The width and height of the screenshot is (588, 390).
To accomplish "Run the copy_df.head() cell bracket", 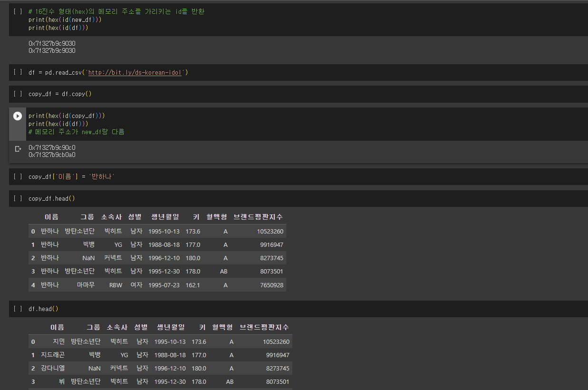I will 18,198.
